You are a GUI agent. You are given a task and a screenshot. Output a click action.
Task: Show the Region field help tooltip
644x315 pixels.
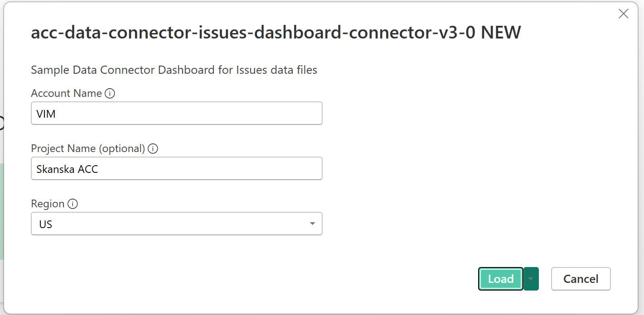(73, 204)
